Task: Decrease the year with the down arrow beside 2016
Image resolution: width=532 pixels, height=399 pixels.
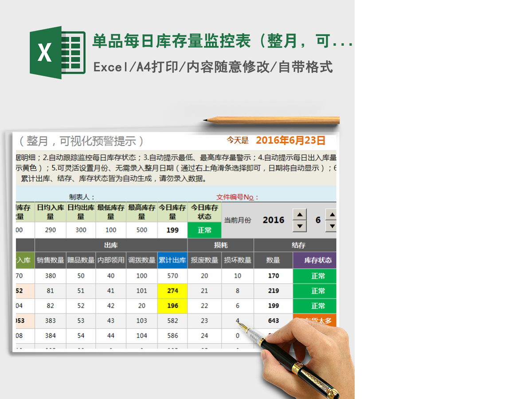Action: pyautogui.click(x=300, y=226)
